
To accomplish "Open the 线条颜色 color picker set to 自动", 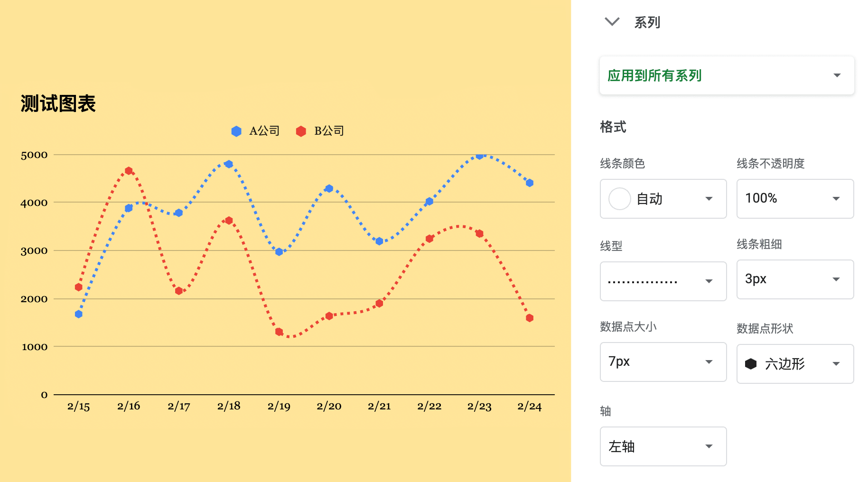I will pos(663,199).
